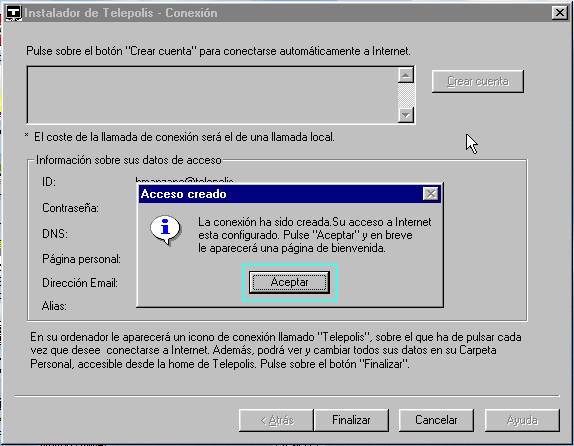Click the Ayuda button
This screenshot has width=574, height=446.
[x=522, y=420]
